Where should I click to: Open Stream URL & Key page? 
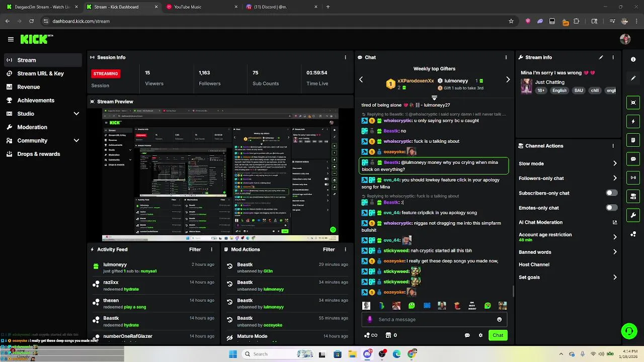[43, 73]
